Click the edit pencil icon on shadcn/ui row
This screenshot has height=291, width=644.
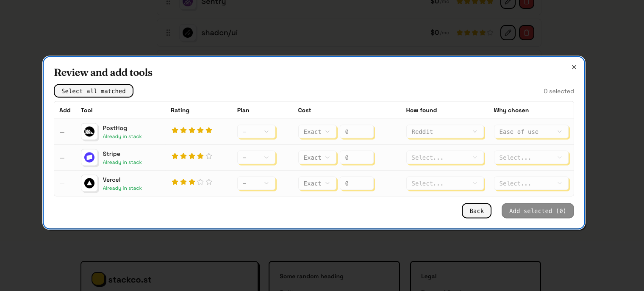[x=508, y=33]
